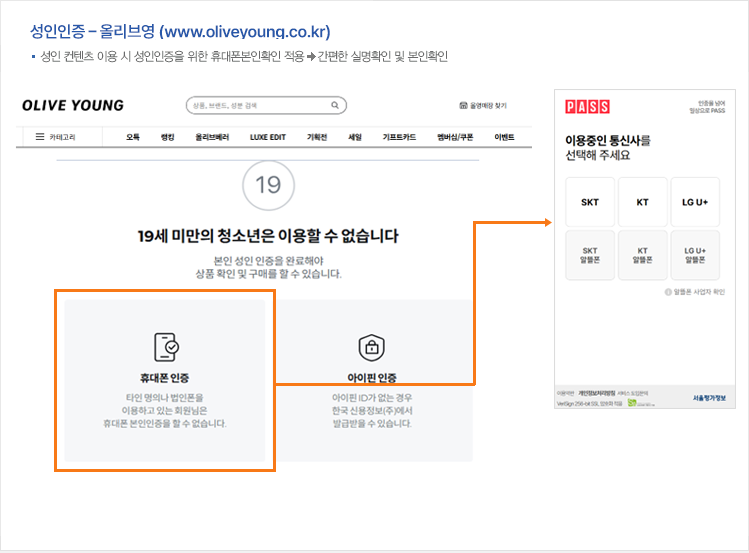The width and height of the screenshot is (749, 553).
Task: Click the headline 19세 미만의 청소년은 이용할 수 없습니다
Action: point(268,235)
